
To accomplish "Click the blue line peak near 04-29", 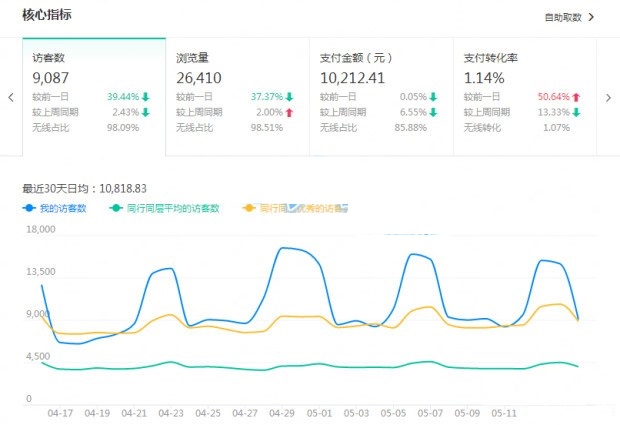I will coord(285,247).
